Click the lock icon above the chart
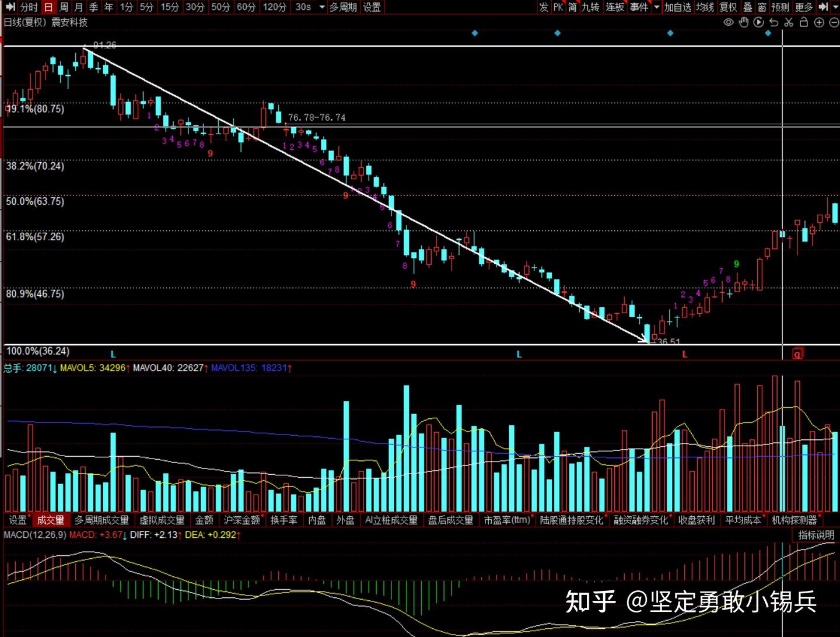The height and width of the screenshot is (637, 840). [804, 22]
